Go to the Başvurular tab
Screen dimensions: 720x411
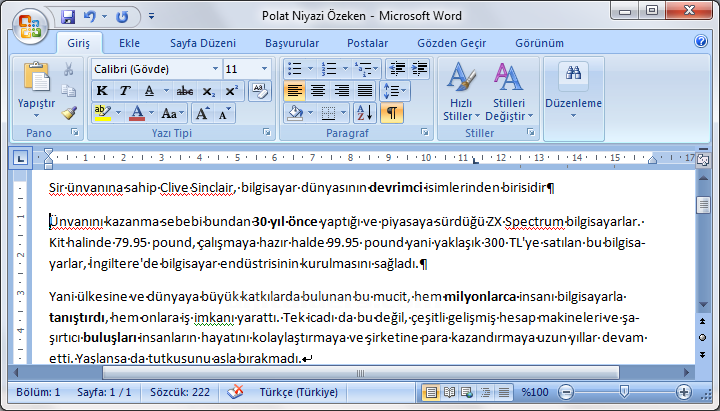pyautogui.click(x=292, y=43)
